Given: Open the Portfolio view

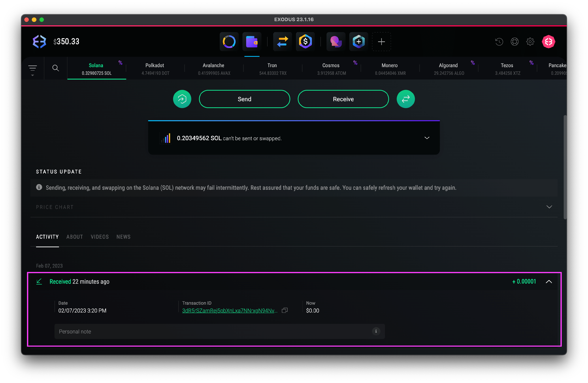Looking at the screenshot, I should 229,42.
